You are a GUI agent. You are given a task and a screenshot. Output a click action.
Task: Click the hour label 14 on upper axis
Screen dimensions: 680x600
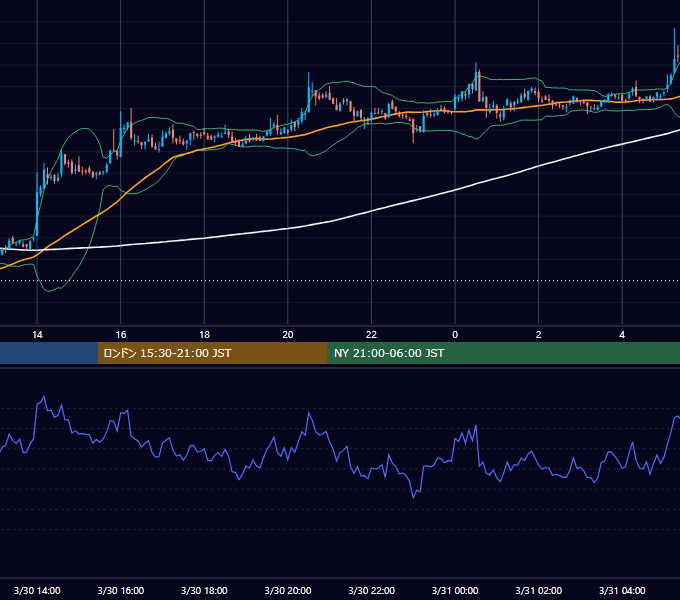37,335
